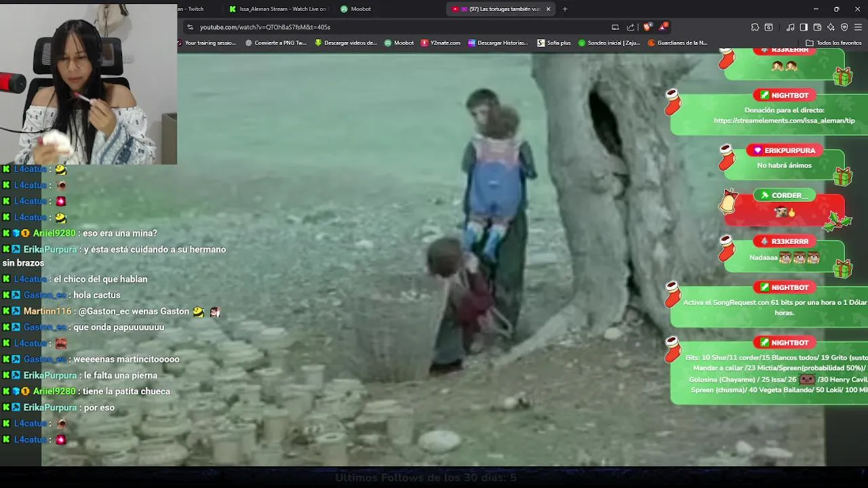This screenshot has width=868, height=488.
Task: Click the share page icon in address bar
Action: coord(631,27)
